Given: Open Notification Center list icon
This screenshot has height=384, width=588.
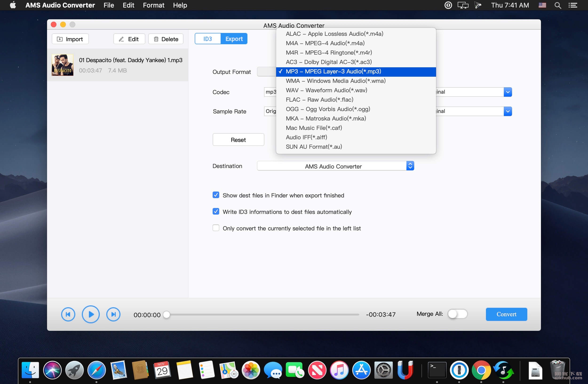Looking at the screenshot, I should tap(573, 5).
